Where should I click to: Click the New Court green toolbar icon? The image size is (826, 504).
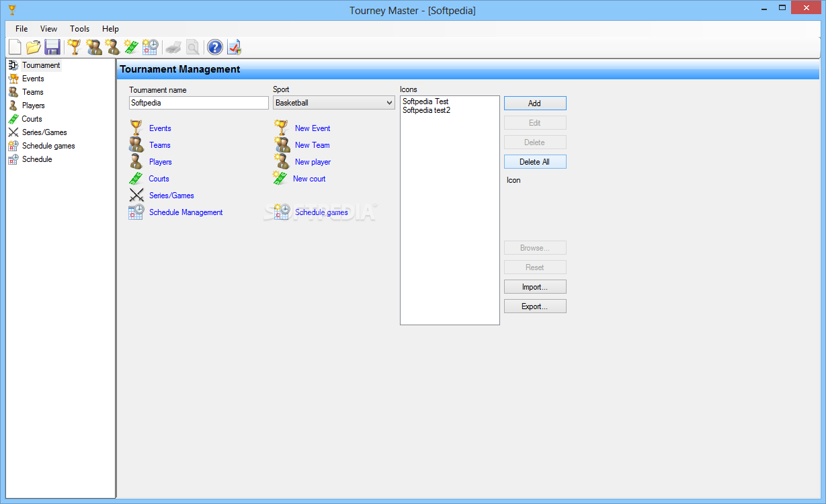[131, 47]
